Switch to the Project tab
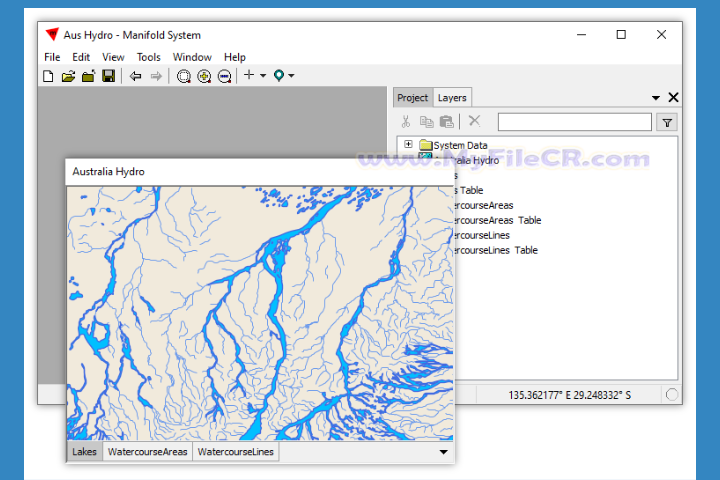 (x=412, y=98)
